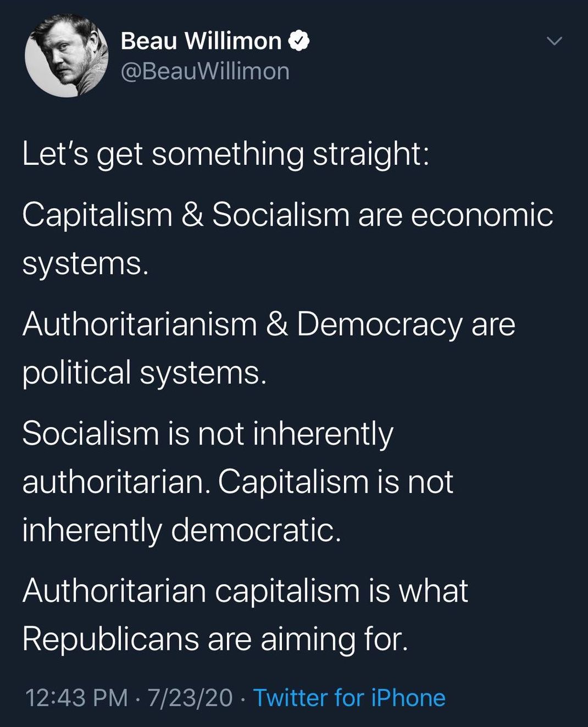Click the ampersand between Capitalism and Socialism
Screen dimensions: 588x727
click(192, 214)
